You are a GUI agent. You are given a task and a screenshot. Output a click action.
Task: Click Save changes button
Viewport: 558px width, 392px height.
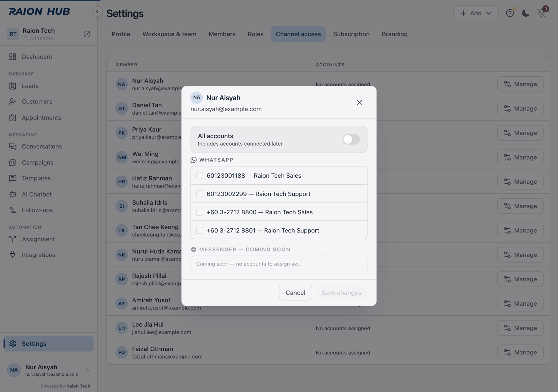point(341,293)
